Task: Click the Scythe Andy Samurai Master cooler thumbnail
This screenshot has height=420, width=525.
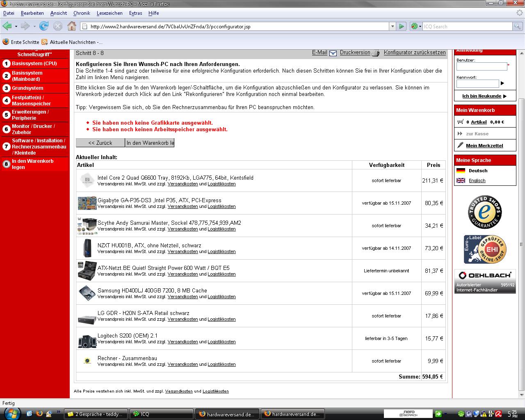Action: pyautogui.click(x=87, y=226)
